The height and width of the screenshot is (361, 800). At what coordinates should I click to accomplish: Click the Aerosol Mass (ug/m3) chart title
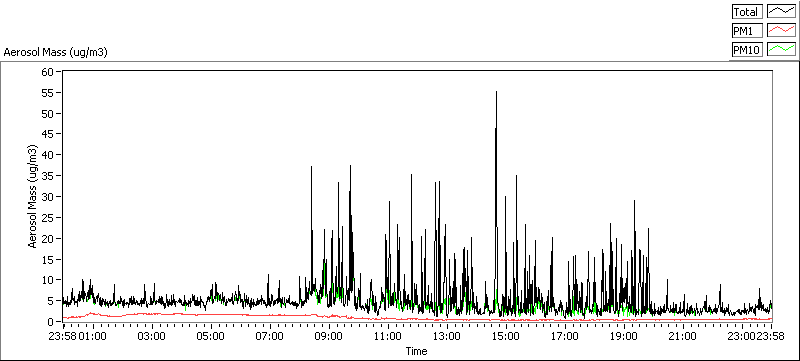point(55,52)
